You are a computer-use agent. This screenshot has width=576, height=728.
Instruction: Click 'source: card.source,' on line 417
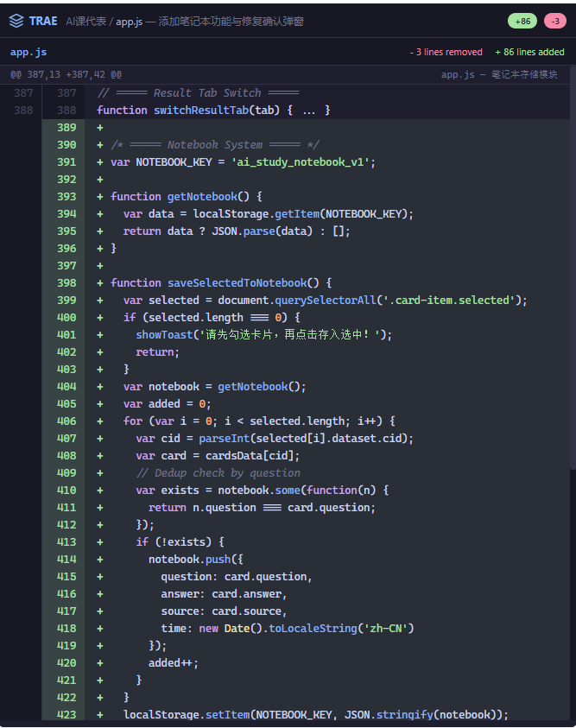coord(224,611)
